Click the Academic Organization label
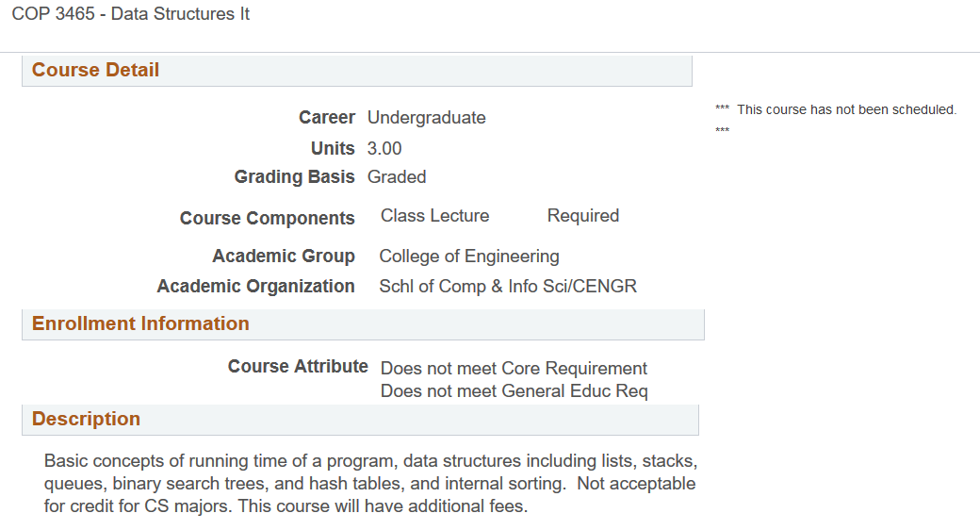This screenshot has width=980, height=530. pos(256,287)
